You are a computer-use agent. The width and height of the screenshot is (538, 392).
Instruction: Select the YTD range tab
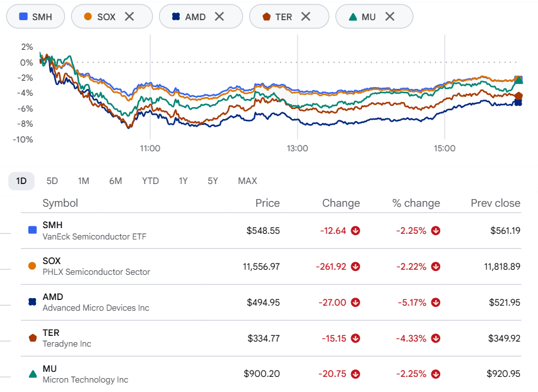point(150,181)
